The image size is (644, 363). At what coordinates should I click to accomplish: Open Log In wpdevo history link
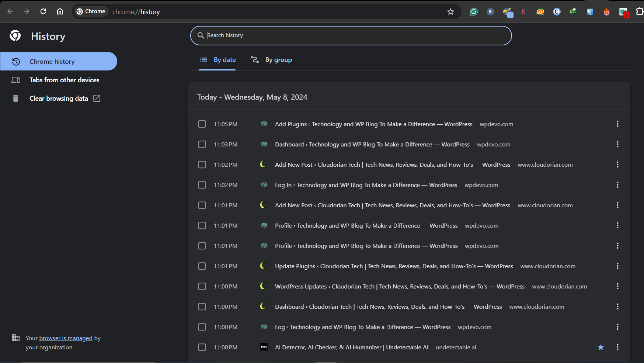pos(366,185)
